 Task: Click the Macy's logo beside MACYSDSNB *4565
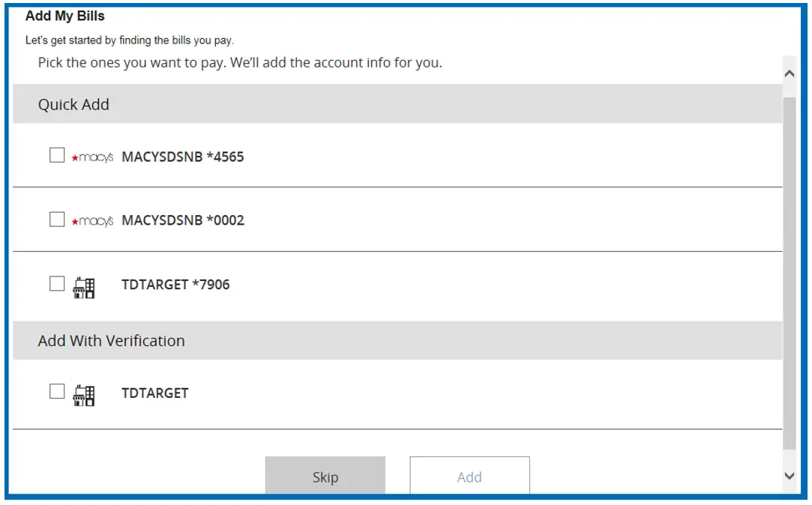pyautogui.click(x=92, y=157)
